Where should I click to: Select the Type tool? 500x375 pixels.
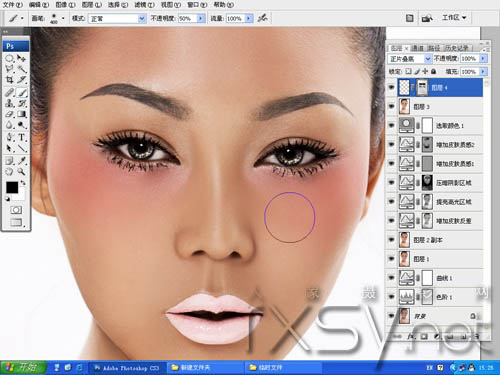[22, 137]
